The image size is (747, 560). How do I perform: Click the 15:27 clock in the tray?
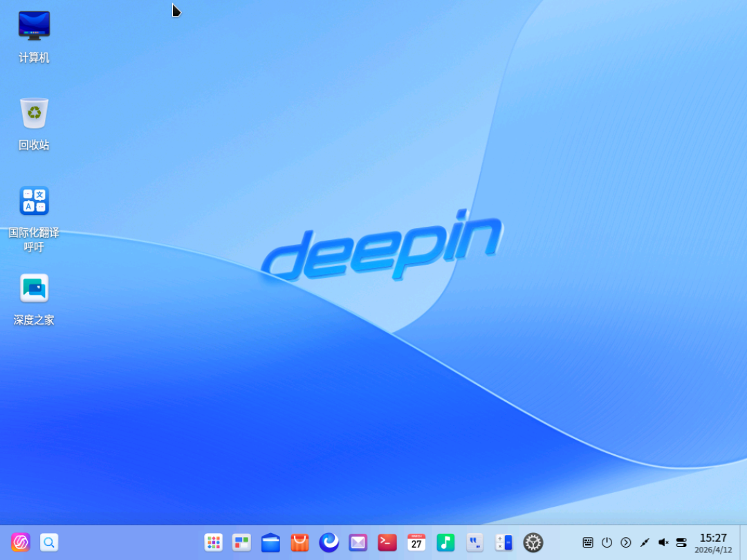[712, 538]
